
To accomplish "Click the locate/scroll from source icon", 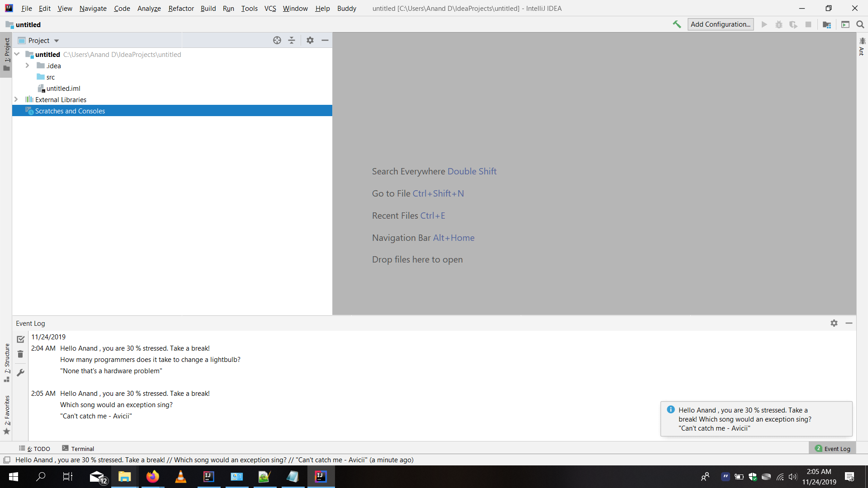I will (x=277, y=40).
